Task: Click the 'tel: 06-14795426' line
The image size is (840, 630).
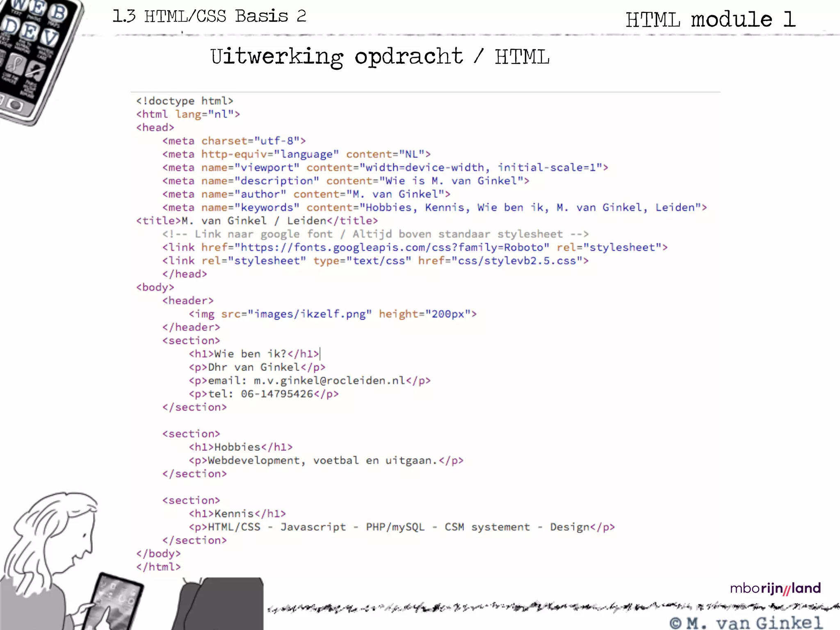Action: point(264,394)
